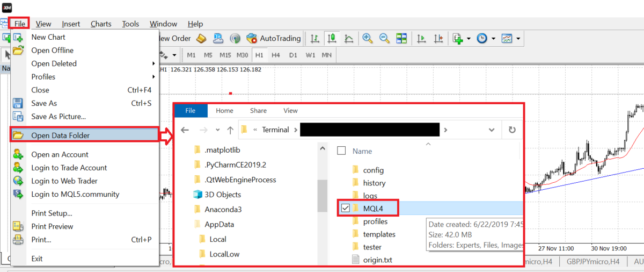The height and width of the screenshot is (272, 644).
Task: Click the zoom in magnifier icon
Action: (368, 38)
